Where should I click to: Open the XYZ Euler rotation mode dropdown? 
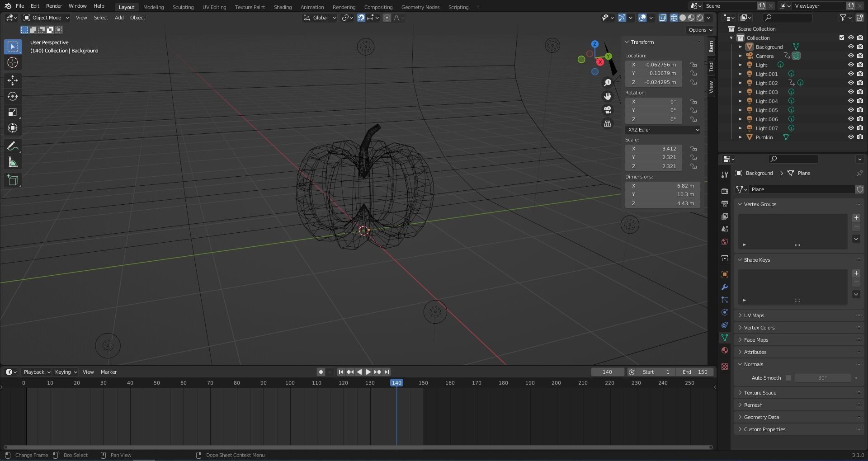663,130
